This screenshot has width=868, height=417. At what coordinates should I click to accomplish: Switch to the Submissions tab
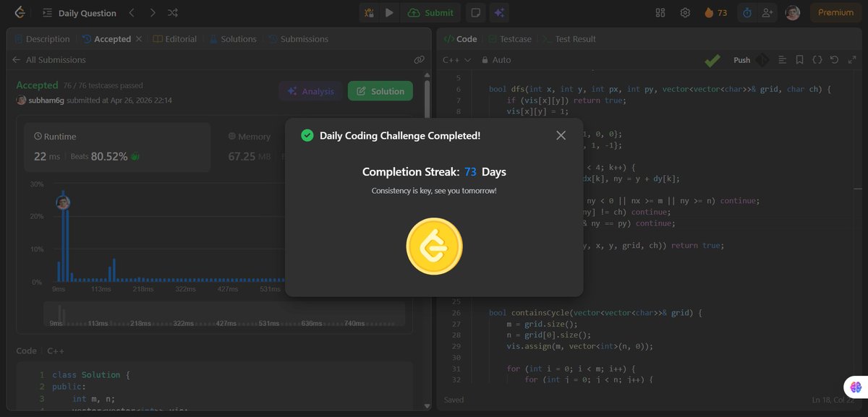(297, 39)
